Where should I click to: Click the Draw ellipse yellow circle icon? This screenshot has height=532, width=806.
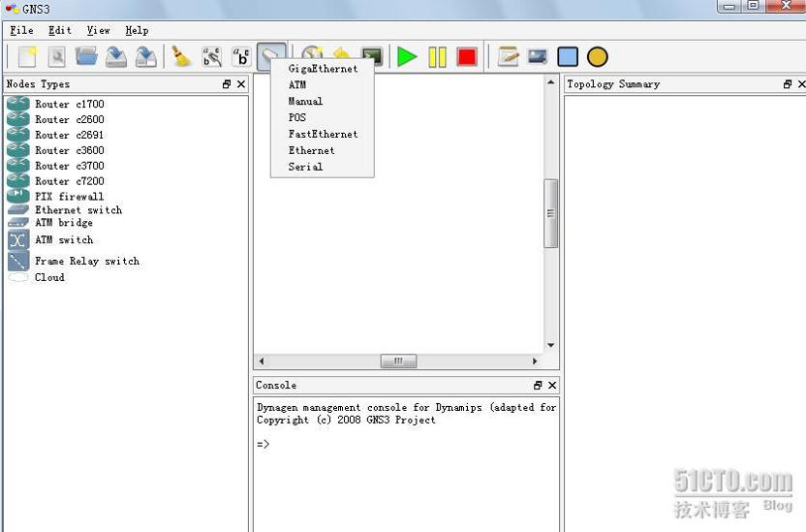[x=598, y=56]
